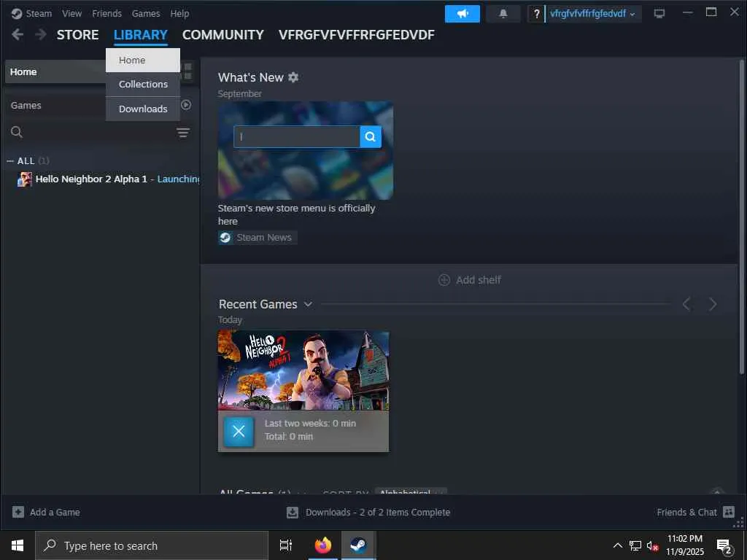Expand Recent Games shelf dropdown chevron
747x560 pixels.
(309, 304)
